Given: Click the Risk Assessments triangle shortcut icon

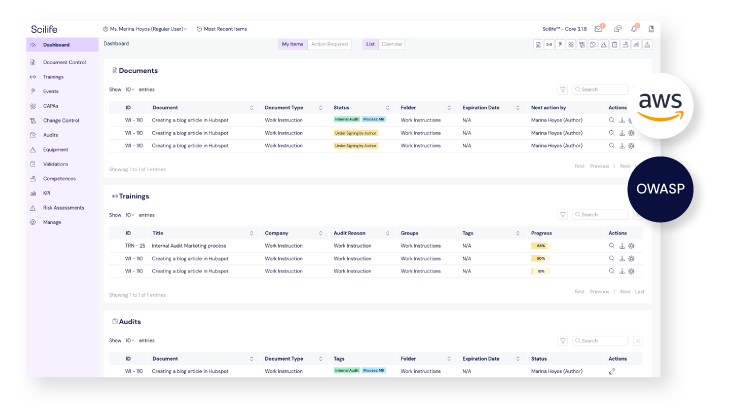Looking at the screenshot, I should [647, 45].
